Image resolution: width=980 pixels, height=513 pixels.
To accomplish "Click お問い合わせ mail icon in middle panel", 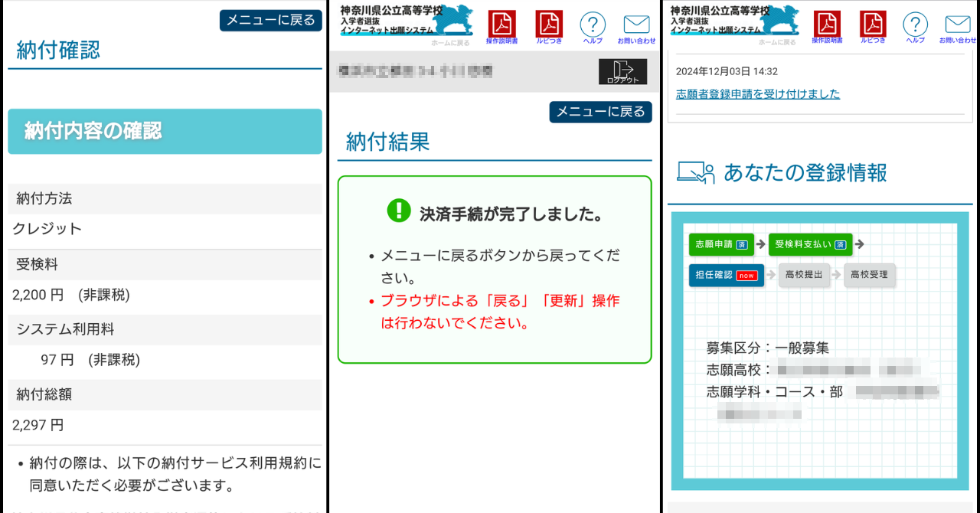I will click(636, 28).
